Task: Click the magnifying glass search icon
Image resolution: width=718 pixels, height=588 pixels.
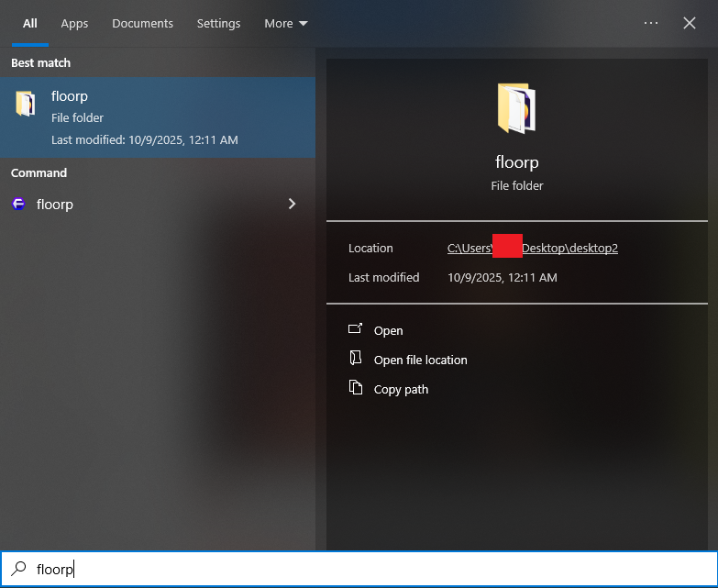Action: pos(18,569)
